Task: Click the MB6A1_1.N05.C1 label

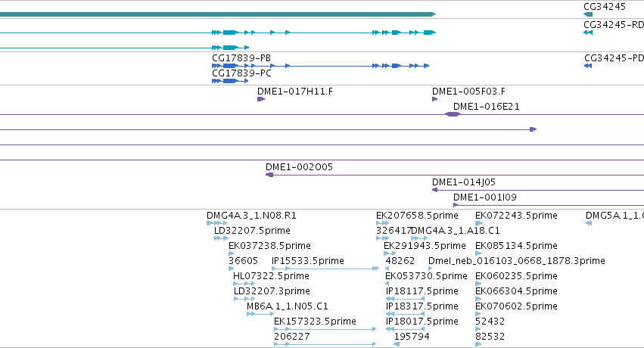Action: tap(288, 306)
